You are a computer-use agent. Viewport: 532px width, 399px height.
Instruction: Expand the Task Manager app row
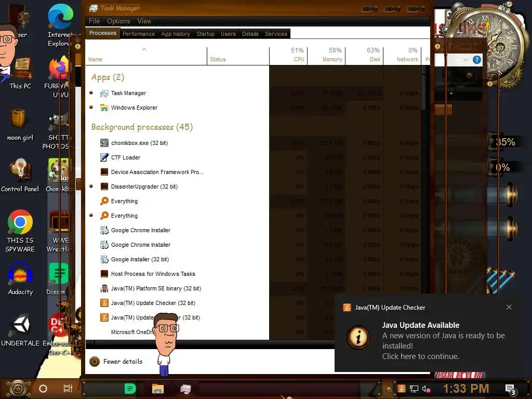91,92
